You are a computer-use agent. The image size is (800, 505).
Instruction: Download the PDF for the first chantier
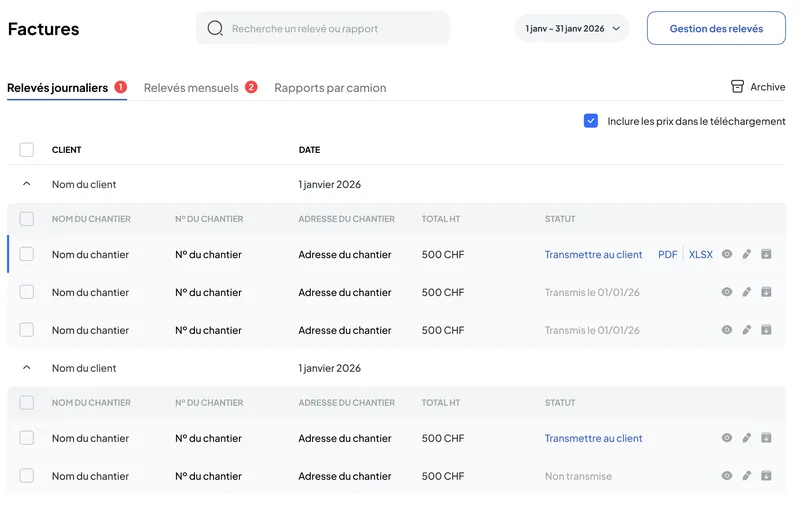[x=667, y=255]
